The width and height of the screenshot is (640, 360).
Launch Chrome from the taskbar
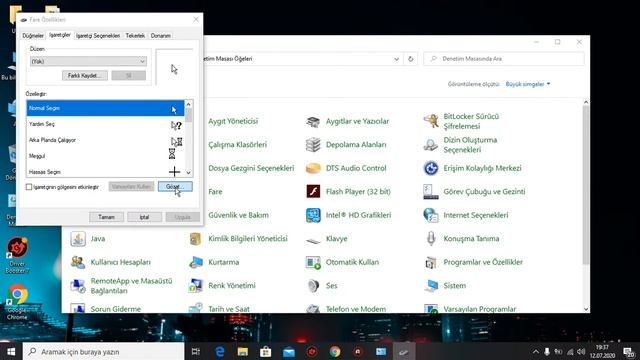335,351
